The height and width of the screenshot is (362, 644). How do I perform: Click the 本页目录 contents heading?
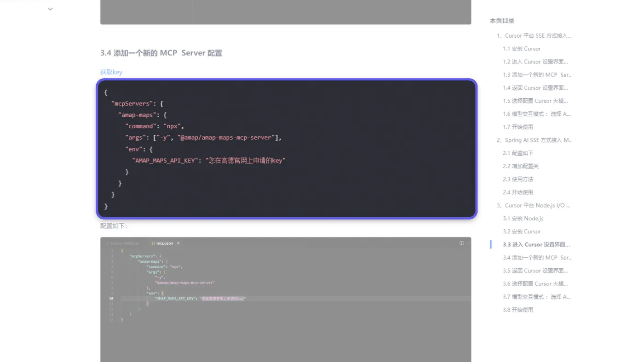click(x=502, y=21)
